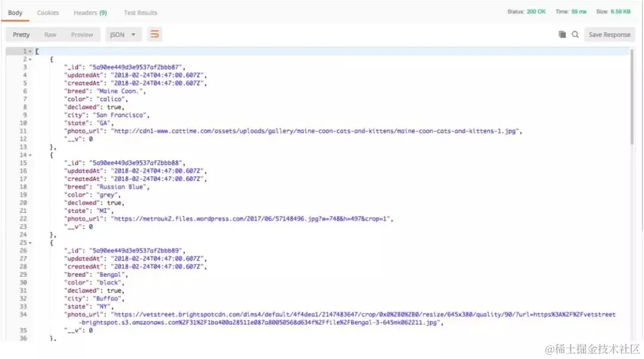Click the vetstreet brightspotcdn photo_url value
The height and width of the screenshot is (359, 644).
click(x=347, y=318)
